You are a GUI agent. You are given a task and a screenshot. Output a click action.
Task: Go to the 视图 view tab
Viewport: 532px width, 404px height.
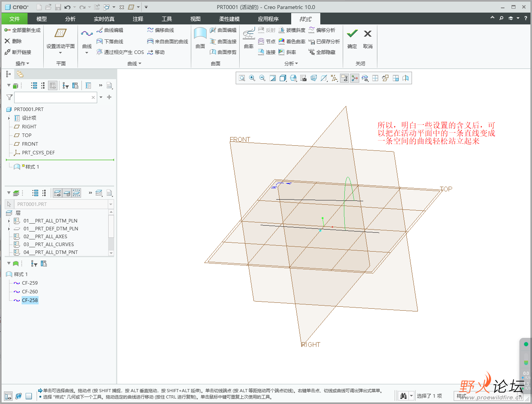point(195,19)
